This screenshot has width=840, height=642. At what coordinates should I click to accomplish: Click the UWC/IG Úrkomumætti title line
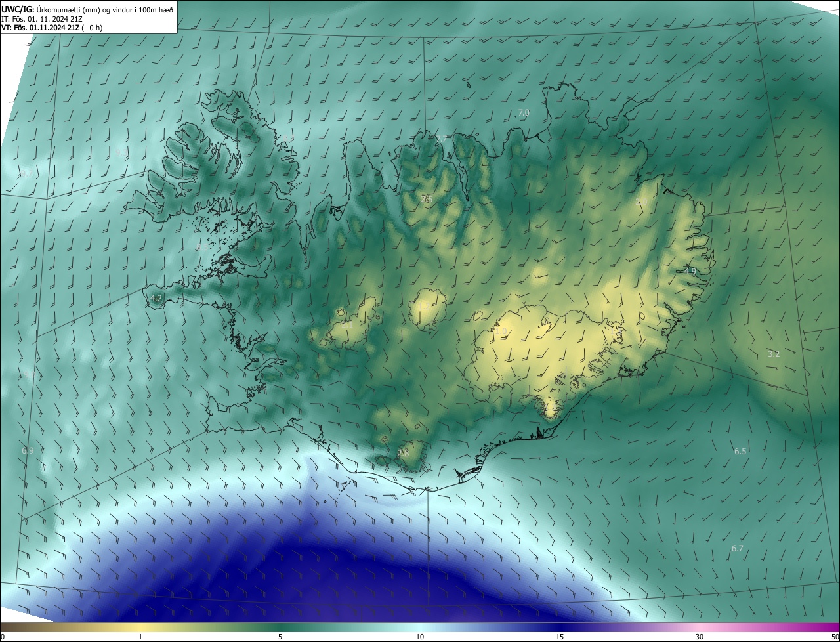point(87,9)
